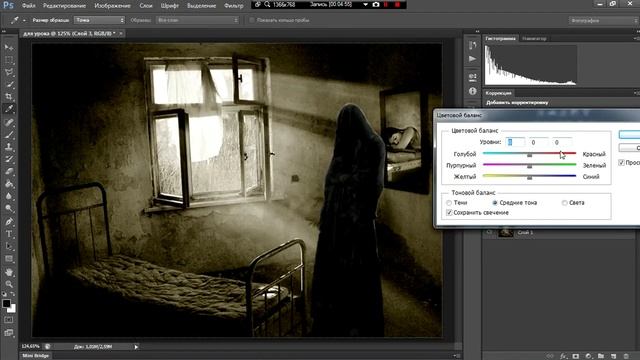Open the Изображение menu
This screenshot has width=640, height=360.
[x=112, y=6]
